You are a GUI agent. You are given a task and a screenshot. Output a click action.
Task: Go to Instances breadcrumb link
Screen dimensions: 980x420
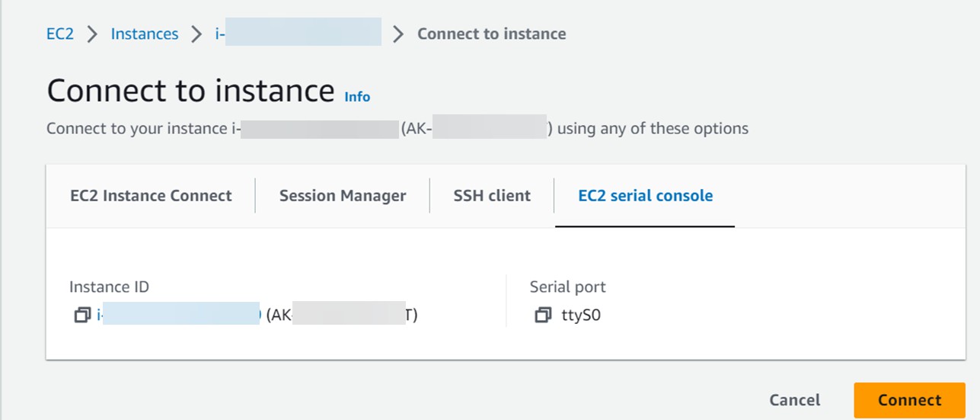[145, 34]
